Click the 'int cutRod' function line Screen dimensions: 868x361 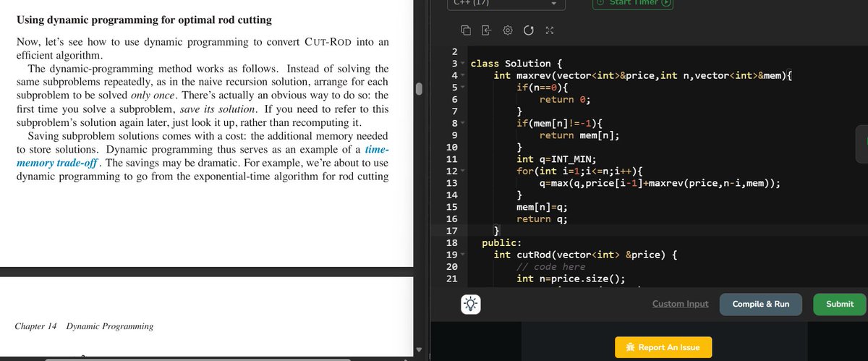(x=585, y=255)
